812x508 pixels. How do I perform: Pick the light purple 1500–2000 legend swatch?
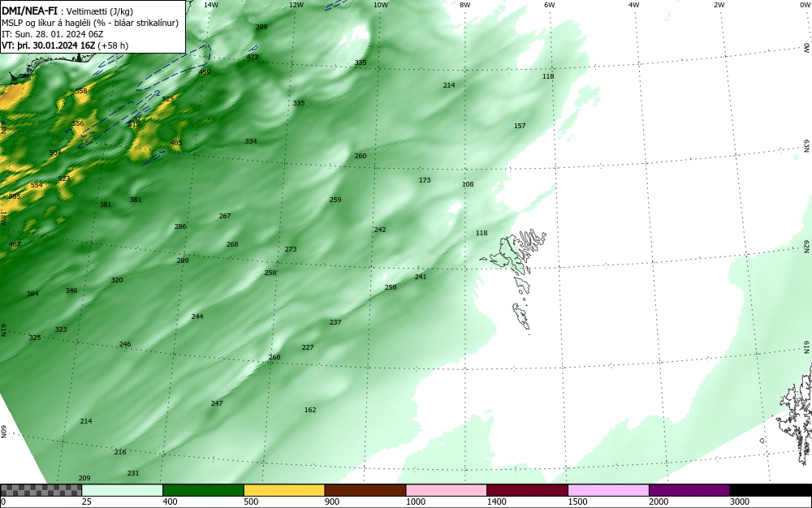(x=608, y=490)
